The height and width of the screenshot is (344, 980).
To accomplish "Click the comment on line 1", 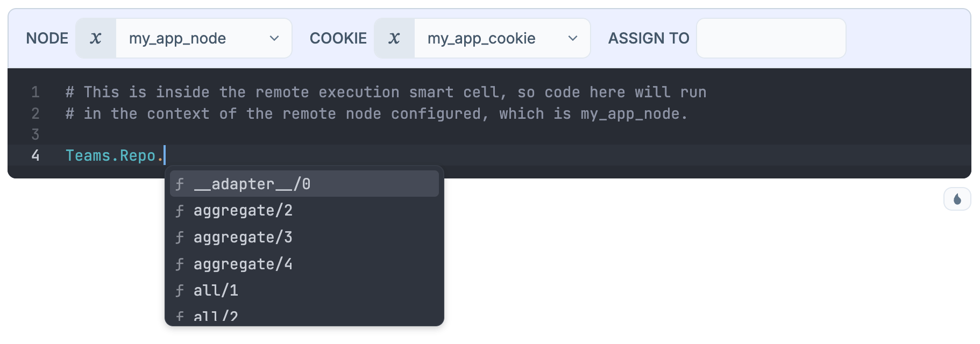I will [385, 92].
